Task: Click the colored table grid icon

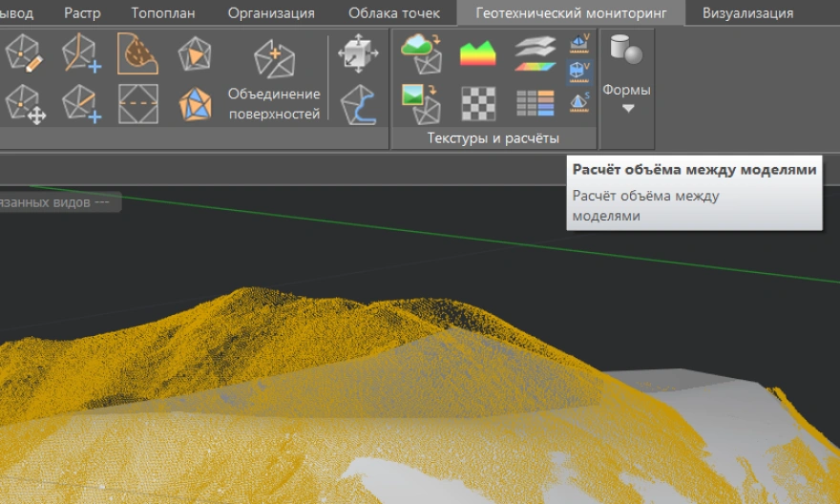Action: point(535,103)
